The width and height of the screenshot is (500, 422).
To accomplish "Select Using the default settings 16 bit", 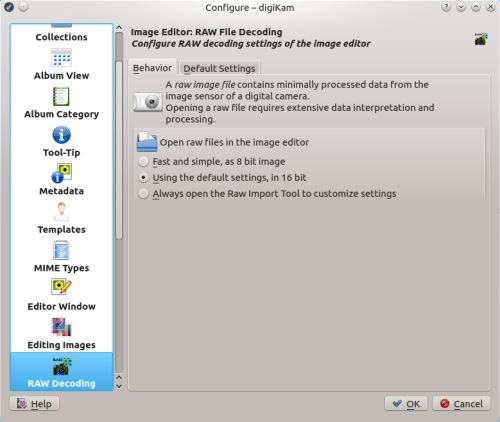I will 222,178.
